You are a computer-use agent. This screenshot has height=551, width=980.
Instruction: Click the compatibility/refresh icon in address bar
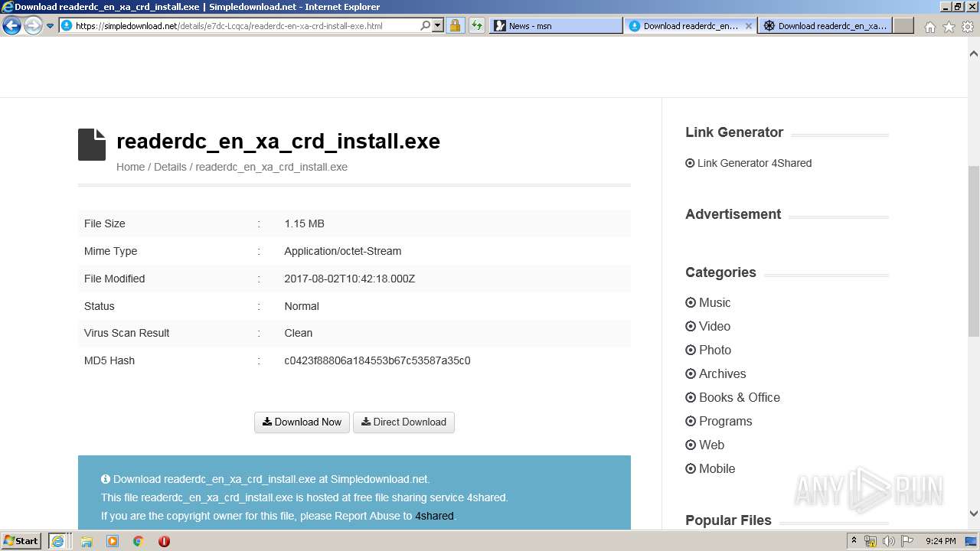click(477, 25)
